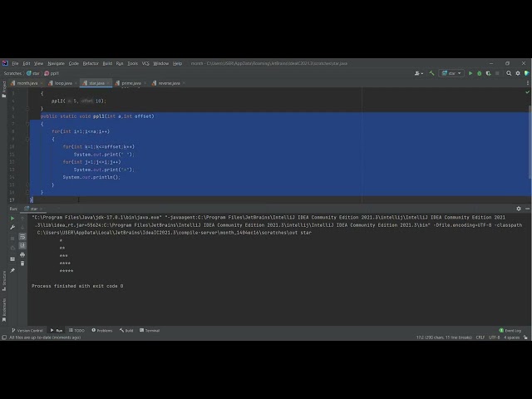Click the JetBrains Code With Me icon
Image resolution: width=532 pixels, height=399 pixels.
pyautogui.click(x=526, y=73)
